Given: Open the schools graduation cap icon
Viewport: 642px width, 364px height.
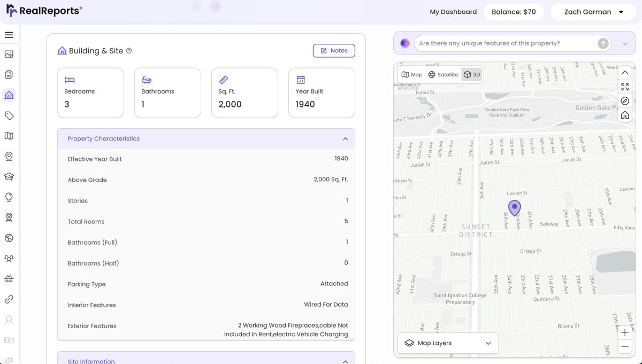Looking at the screenshot, I should pyautogui.click(x=9, y=176).
